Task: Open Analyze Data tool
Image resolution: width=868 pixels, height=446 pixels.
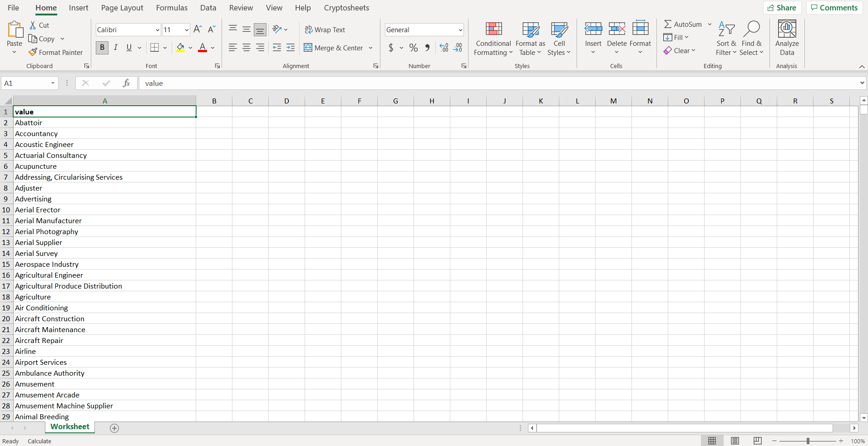Action: pos(787,38)
